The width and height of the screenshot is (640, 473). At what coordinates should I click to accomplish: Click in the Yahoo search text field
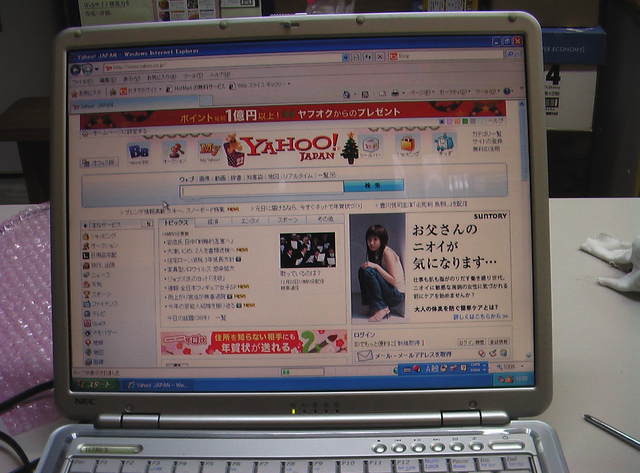tap(261, 189)
